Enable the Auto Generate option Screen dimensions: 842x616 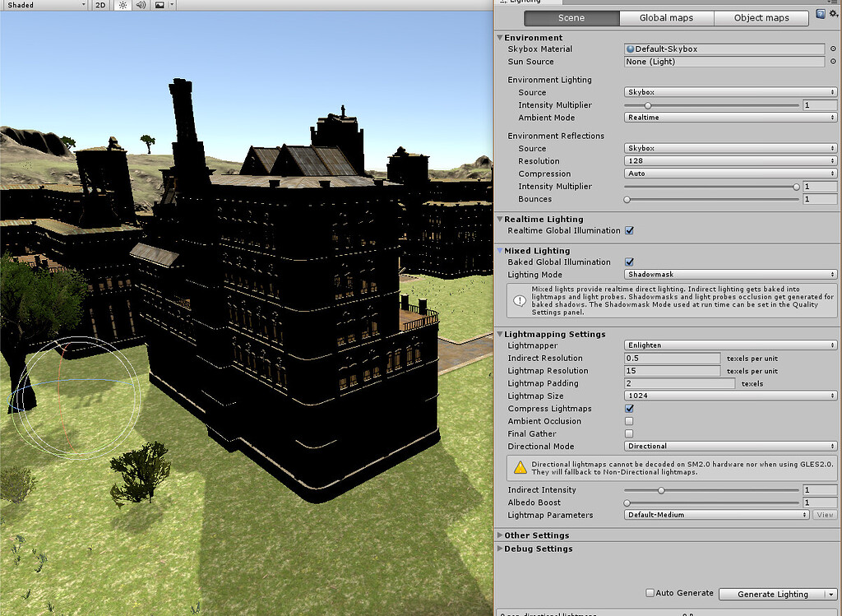[x=650, y=592]
